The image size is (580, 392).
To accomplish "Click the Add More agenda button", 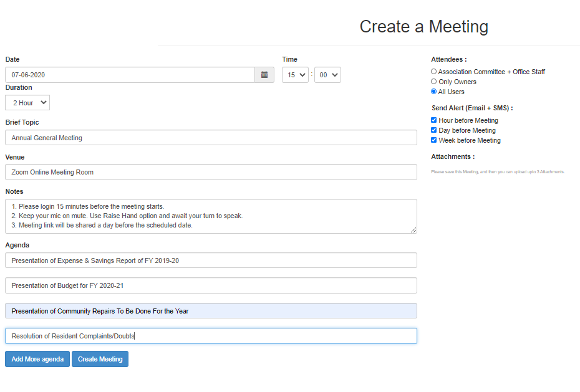I will (37, 359).
